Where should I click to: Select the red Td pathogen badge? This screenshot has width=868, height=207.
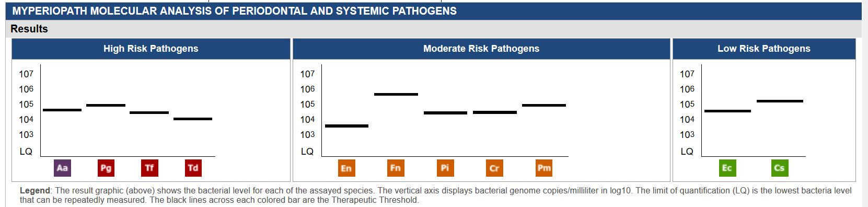193,168
